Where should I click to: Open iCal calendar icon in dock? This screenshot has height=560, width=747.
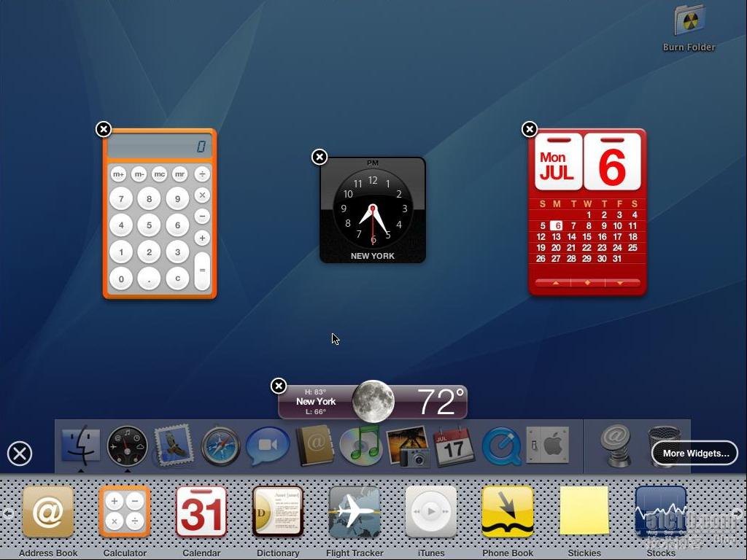pyautogui.click(x=454, y=446)
